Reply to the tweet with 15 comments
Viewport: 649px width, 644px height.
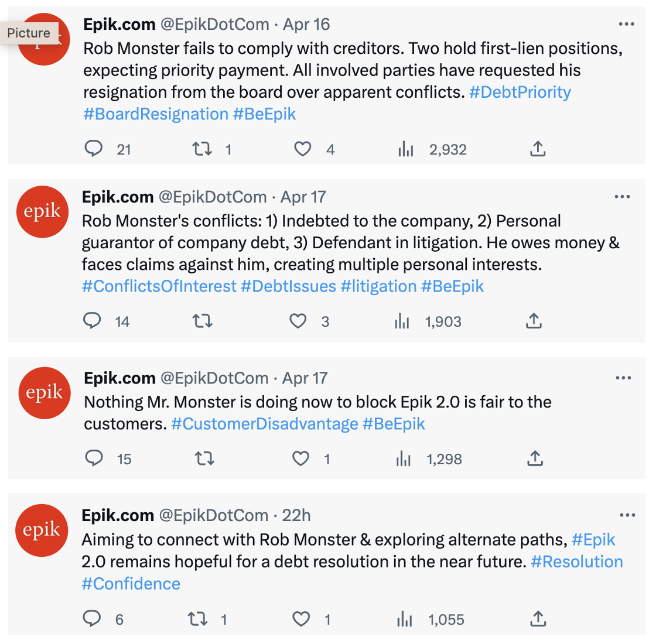94,459
